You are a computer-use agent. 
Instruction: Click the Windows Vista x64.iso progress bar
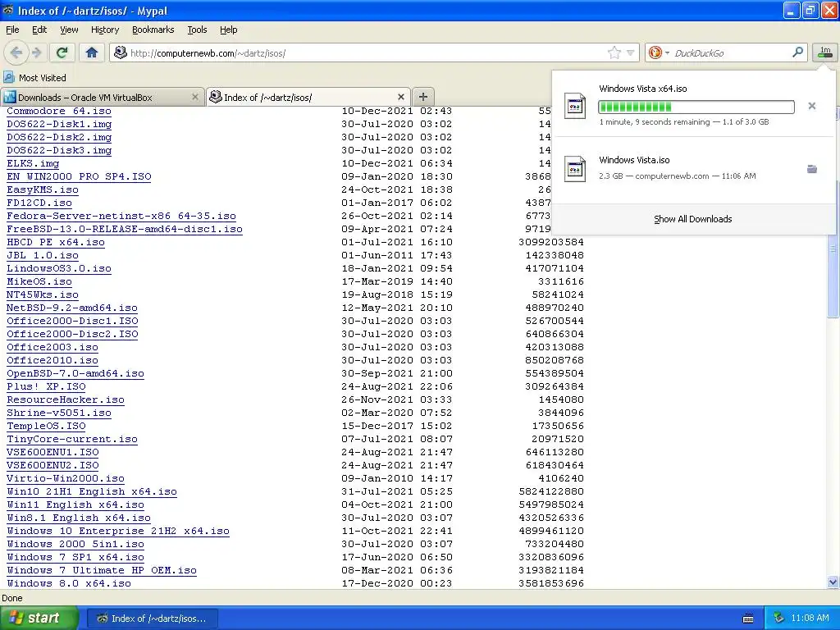click(696, 107)
